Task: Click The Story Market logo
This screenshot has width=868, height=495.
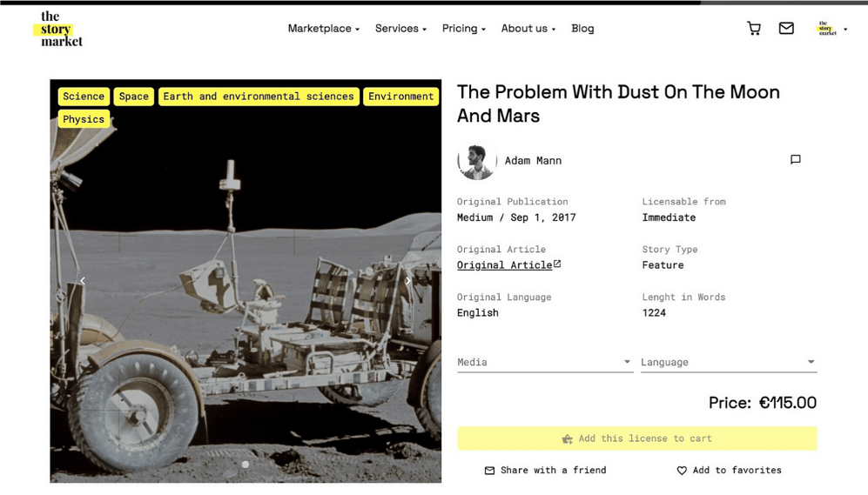Action: (61, 29)
